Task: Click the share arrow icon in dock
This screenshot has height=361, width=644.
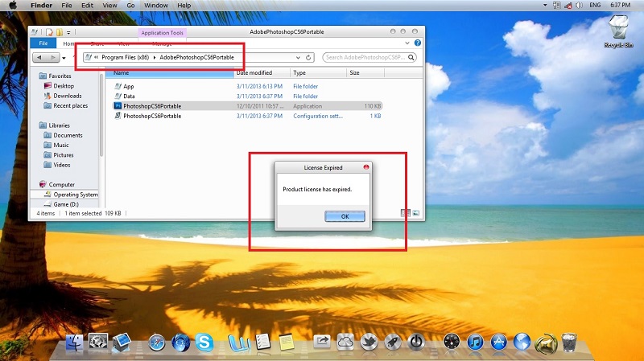Action: click(321, 342)
